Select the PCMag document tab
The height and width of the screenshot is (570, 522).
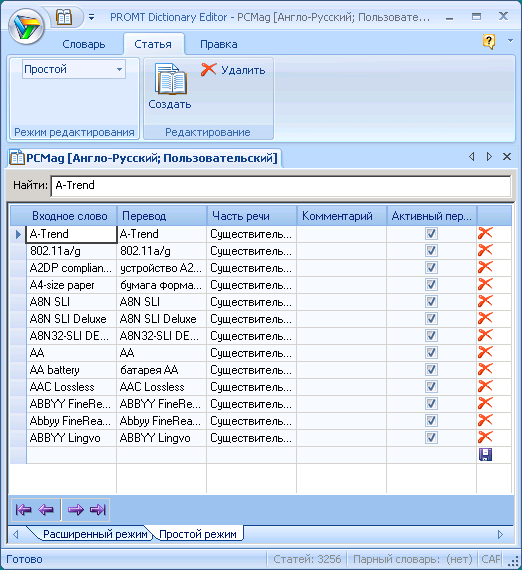click(144, 158)
